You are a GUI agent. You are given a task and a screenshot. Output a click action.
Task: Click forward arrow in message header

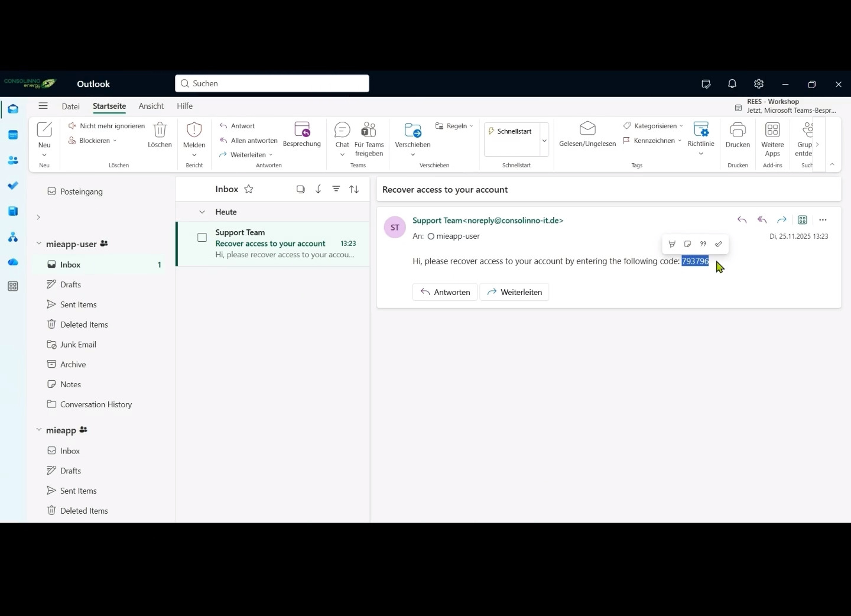pyautogui.click(x=782, y=220)
